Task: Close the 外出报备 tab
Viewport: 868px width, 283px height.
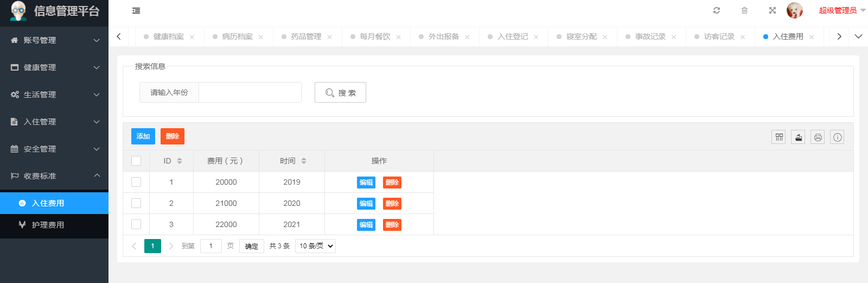Action: pos(468,37)
